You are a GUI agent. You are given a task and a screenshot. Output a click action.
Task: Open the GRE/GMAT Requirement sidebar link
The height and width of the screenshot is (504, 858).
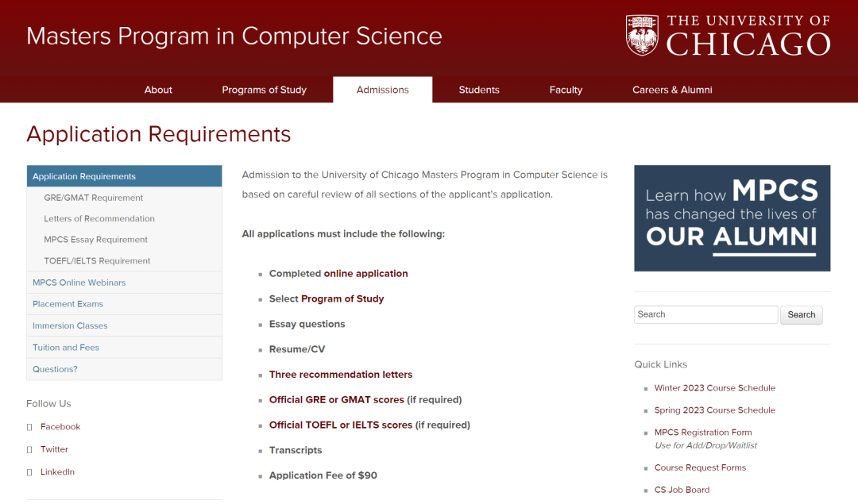click(x=93, y=198)
